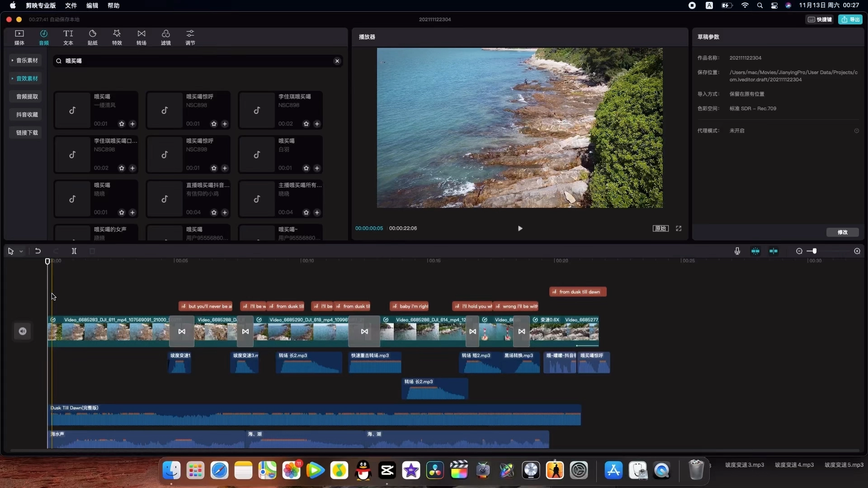This screenshot has width=868, height=488.
Task: Open the 滤镜 filters tab
Action: pos(166,38)
